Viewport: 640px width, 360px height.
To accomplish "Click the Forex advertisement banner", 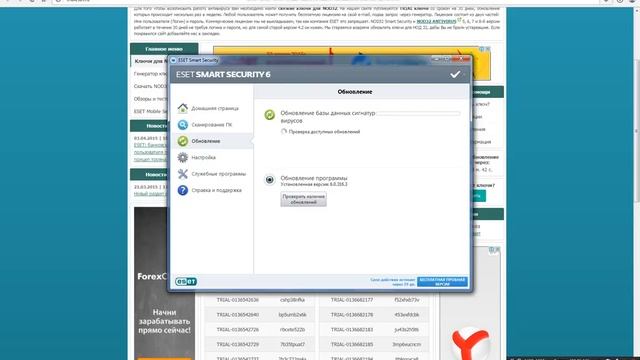I will click(x=164, y=283).
